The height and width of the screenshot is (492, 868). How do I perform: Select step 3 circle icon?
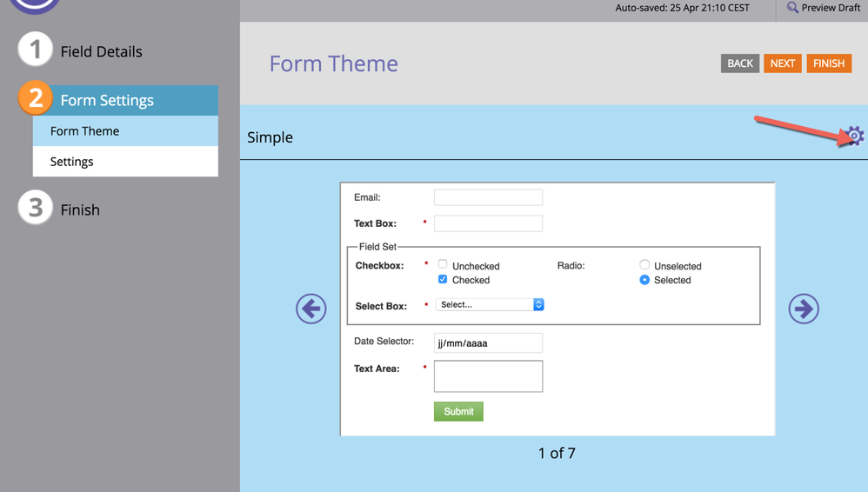[x=35, y=209]
